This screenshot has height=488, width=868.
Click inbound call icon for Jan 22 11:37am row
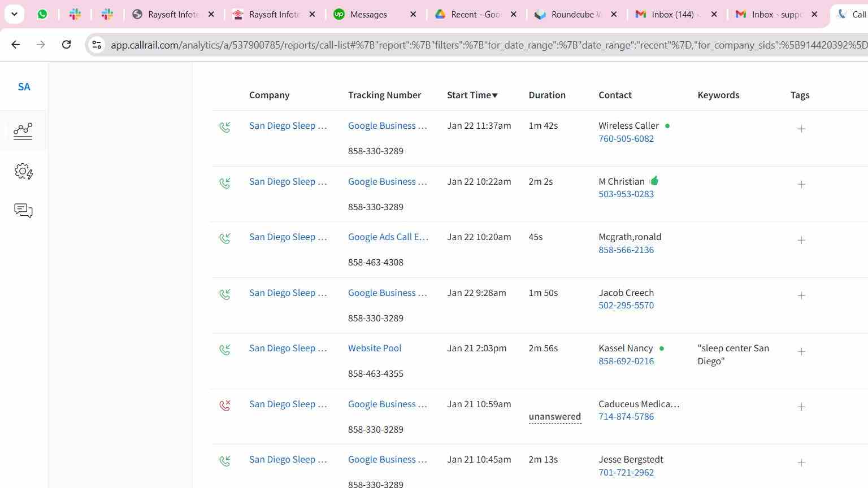225,127
